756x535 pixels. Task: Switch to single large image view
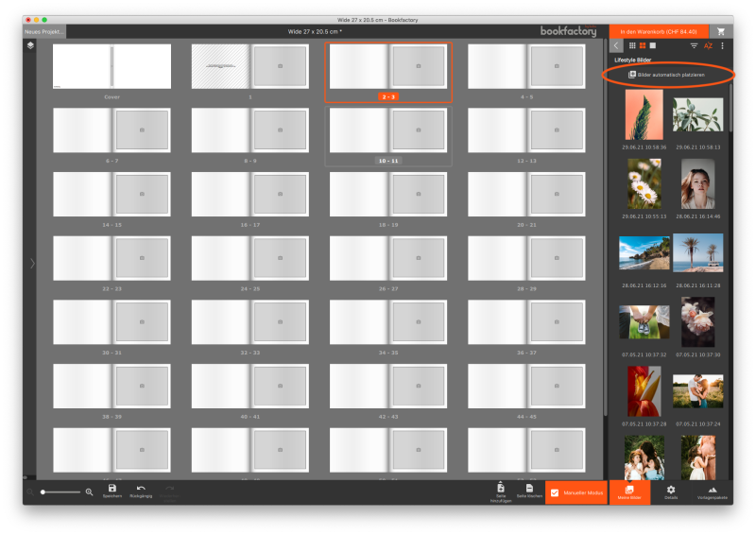point(652,45)
